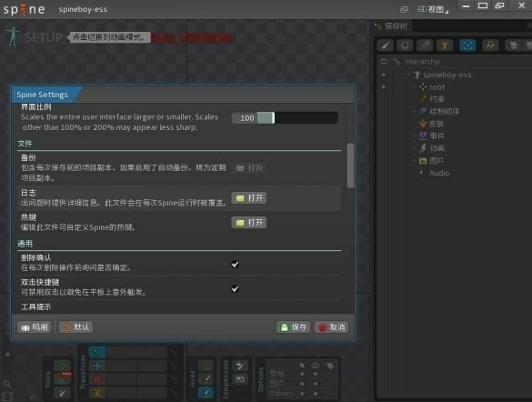Toggle the attachments filter icon in tree toolbar
The height and width of the screenshot is (402, 532).
(425, 45)
